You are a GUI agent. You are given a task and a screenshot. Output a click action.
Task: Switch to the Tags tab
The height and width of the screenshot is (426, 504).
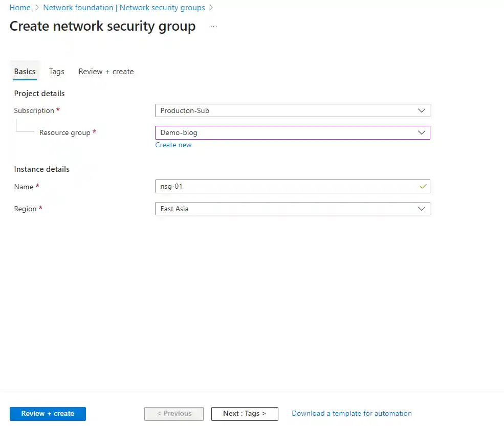pyautogui.click(x=56, y=72)
